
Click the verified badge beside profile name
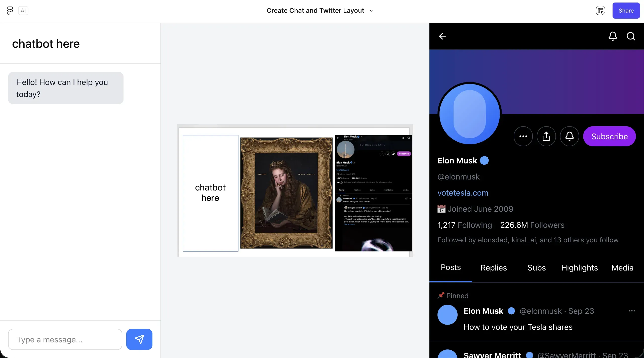(484, 160)
